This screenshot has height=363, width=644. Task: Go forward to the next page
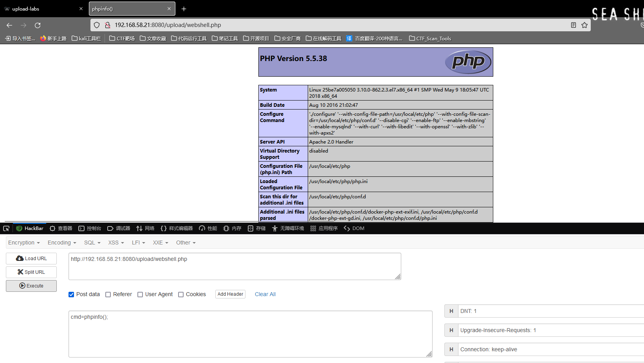(23, 25)
